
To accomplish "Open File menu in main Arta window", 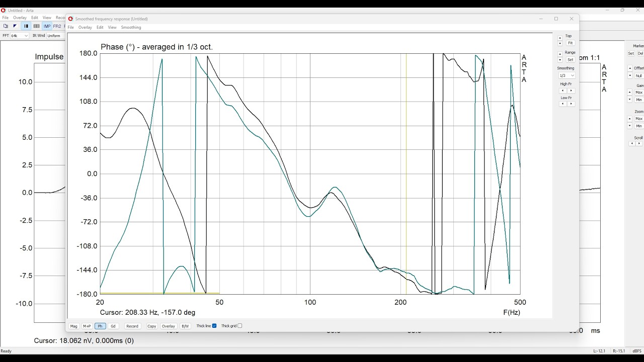I will pos(5,18).
